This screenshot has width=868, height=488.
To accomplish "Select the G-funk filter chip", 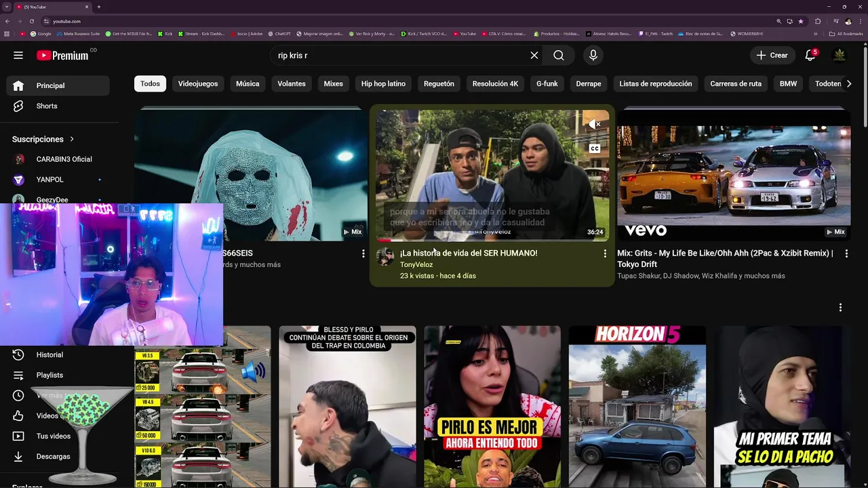I will 547,84.
